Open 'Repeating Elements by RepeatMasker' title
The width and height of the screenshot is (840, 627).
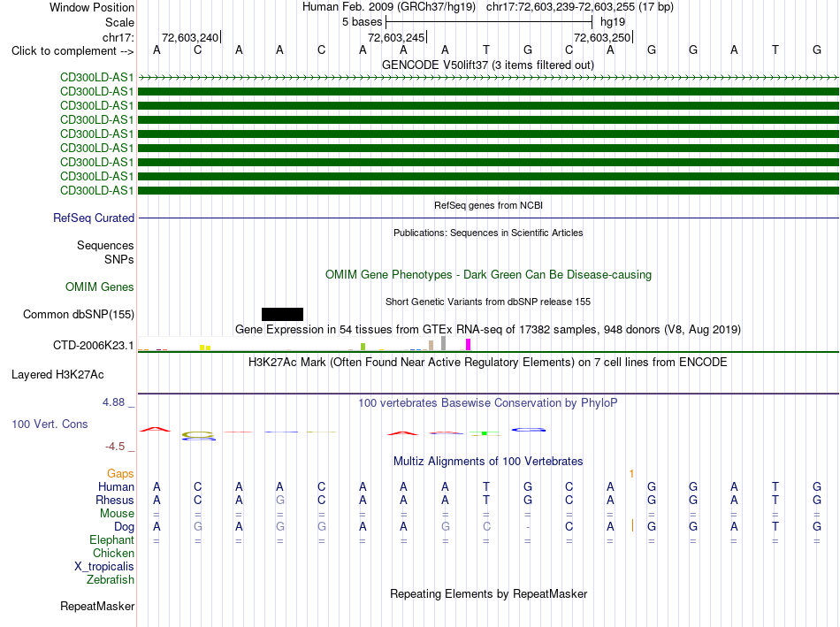[488, 593]
